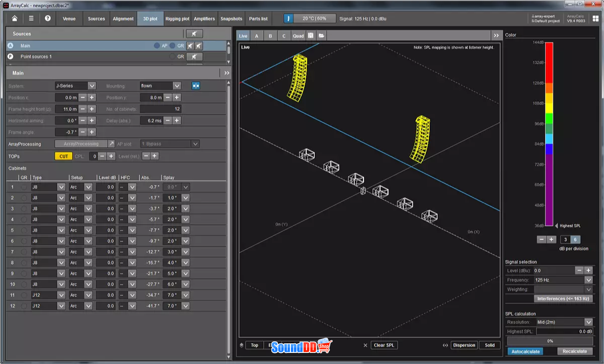Open ArrayProcessing arrow icon
Image resolution: width=604 pixels, height=364 pixels.
112,144
